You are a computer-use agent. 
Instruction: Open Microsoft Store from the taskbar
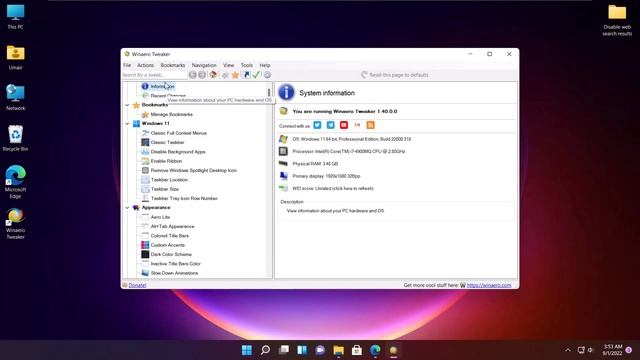click(357, 350)
